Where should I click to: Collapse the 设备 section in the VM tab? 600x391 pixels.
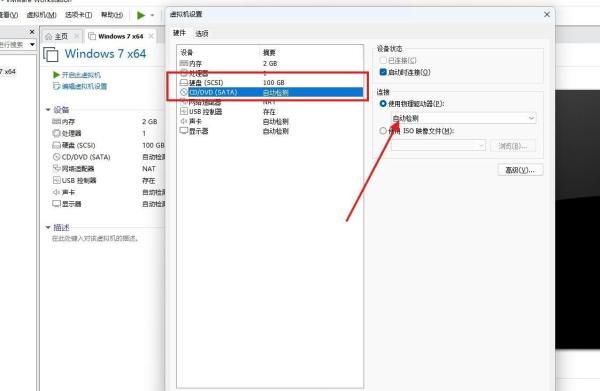[48, 110]
